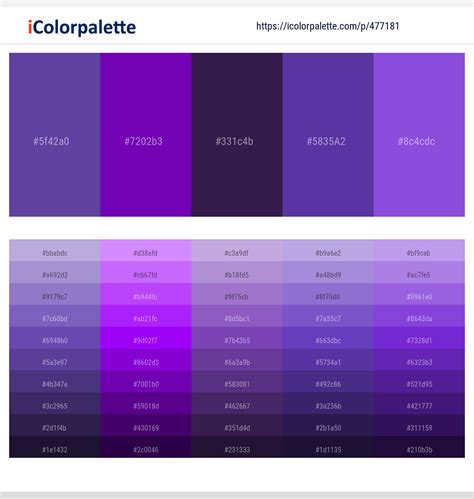
Task: Pick the #a48bd9 shade
Action: click(x=328, y=272)
